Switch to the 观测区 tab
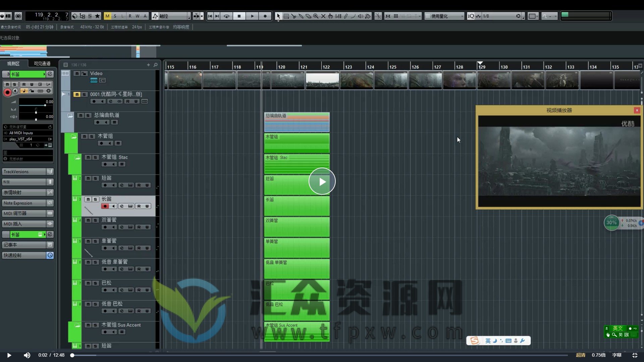This screenshot has width=644, height=362. click(13, 63)
